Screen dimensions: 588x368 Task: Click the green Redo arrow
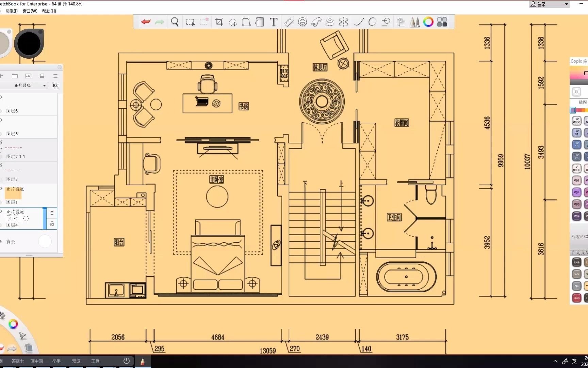point(160,22)
